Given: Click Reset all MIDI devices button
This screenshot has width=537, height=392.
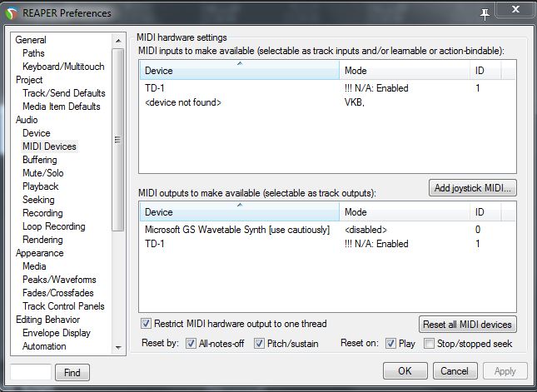Looking at the screenshot, I should [x=467, y=325].
